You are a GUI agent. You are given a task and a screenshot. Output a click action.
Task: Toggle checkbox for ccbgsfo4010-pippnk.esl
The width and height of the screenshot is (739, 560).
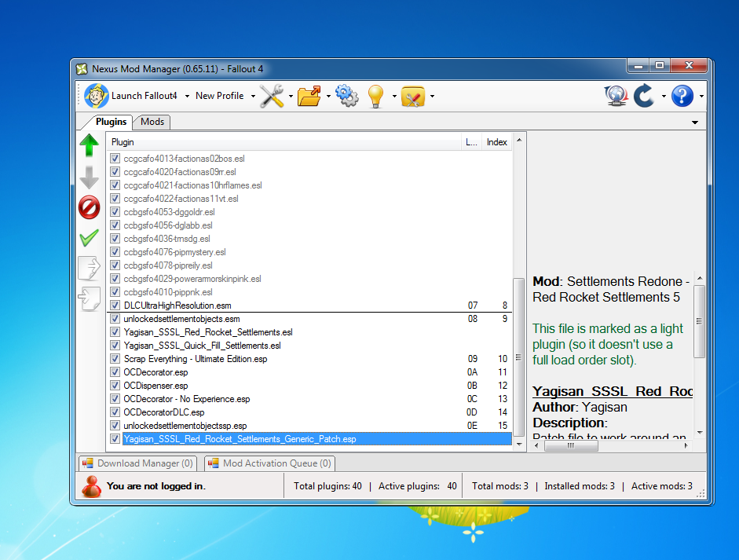point(115,292)
